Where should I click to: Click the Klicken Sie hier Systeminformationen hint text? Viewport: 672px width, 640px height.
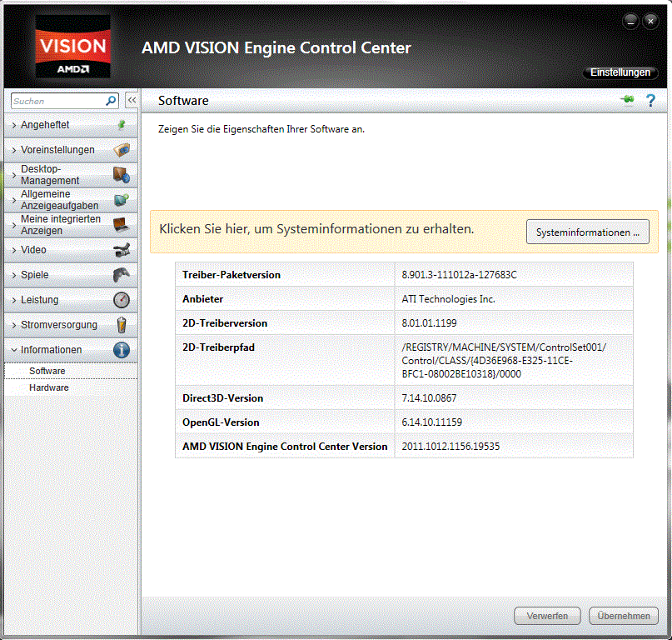tap(316, 229)
